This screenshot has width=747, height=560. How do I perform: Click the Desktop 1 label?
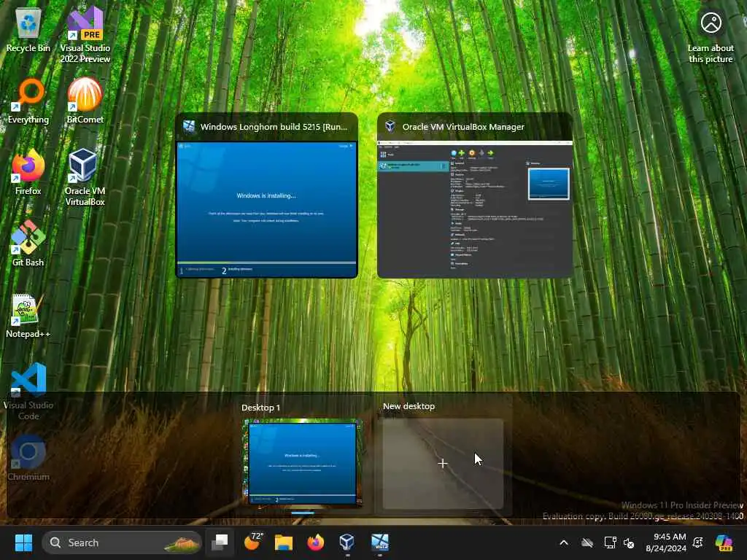pos(260,408)
